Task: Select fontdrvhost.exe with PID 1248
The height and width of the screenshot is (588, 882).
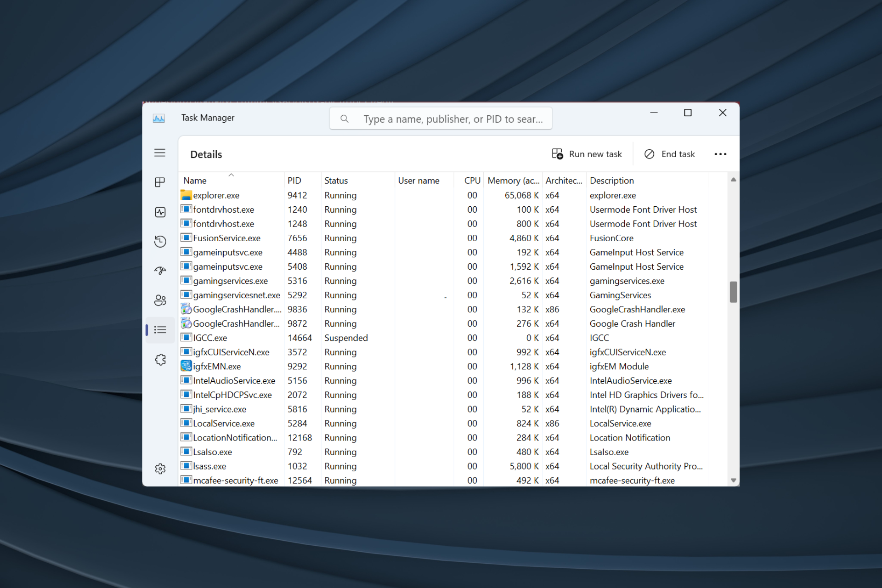Action: [x=444, y=224]
